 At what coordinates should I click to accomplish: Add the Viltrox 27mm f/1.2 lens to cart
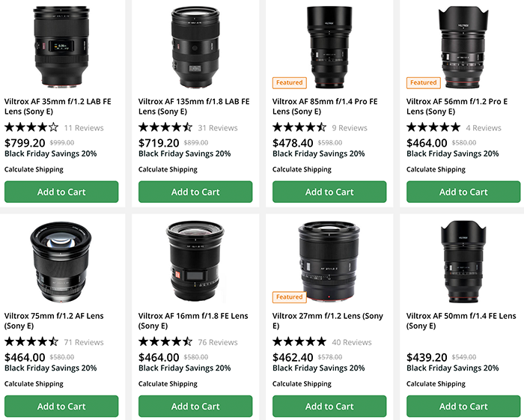(329, 407)
